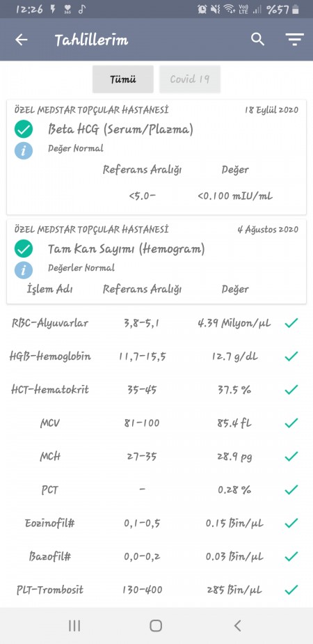313x644 pixels.
Task: Tap the Eozinofil# result row
Action: point(156,524)
